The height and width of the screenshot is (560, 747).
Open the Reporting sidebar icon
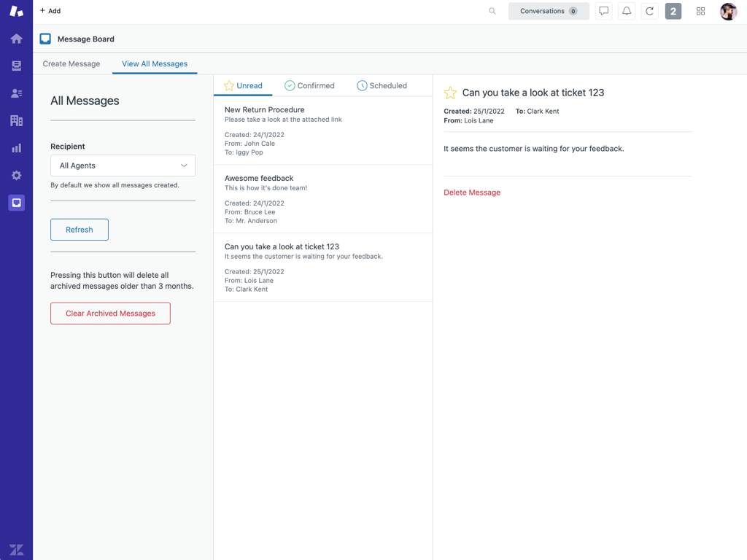16,147
